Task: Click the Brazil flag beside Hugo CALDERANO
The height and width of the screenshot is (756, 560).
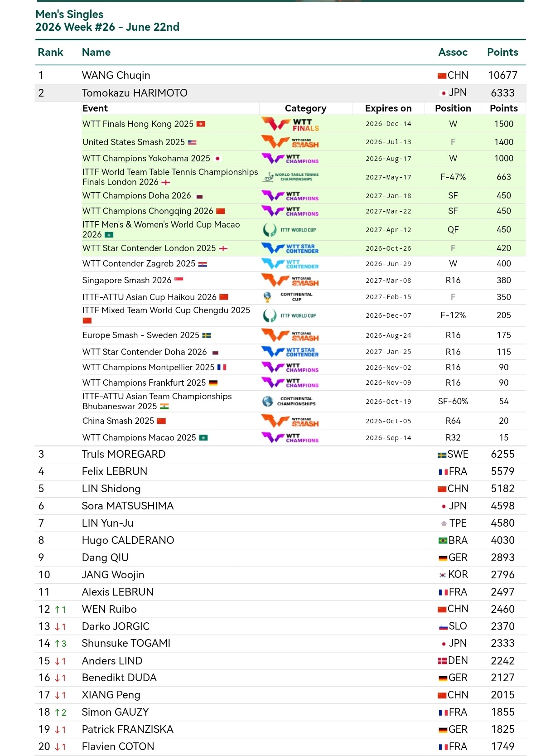Action: tap(443, 541)
